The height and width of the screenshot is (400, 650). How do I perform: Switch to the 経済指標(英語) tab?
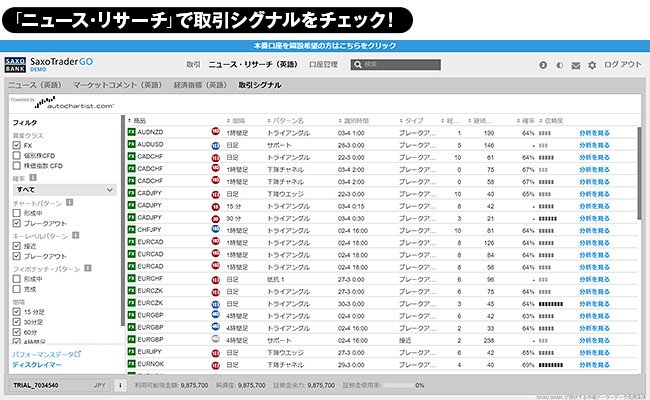200,85
